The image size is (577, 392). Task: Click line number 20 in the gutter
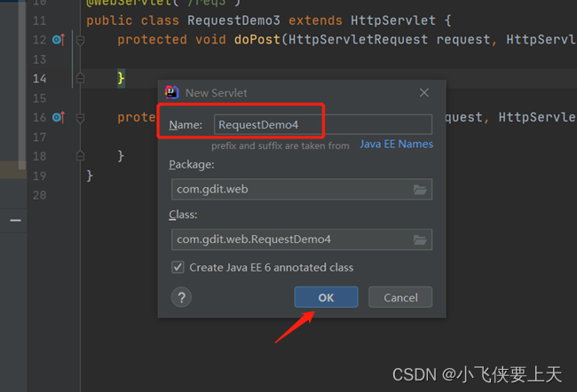39,195
